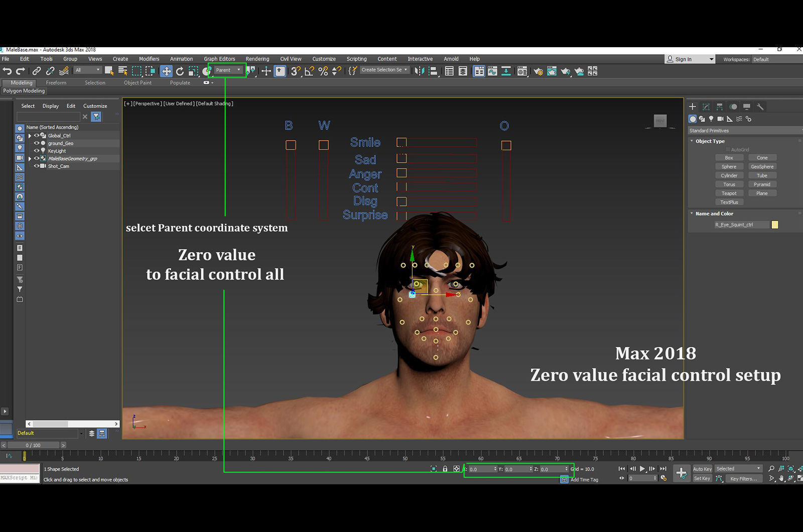
Task: Open the Modify panel tab icon
Action: coord(706,106)
